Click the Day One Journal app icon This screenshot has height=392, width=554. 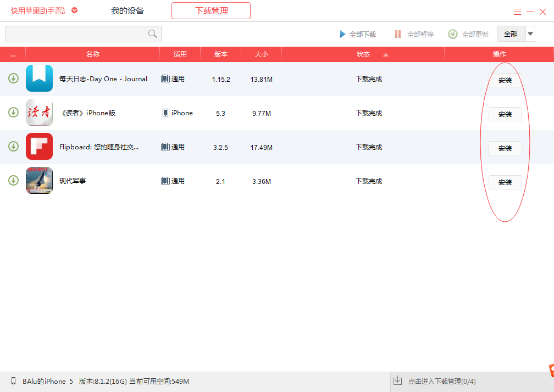(x=39, y=79)
